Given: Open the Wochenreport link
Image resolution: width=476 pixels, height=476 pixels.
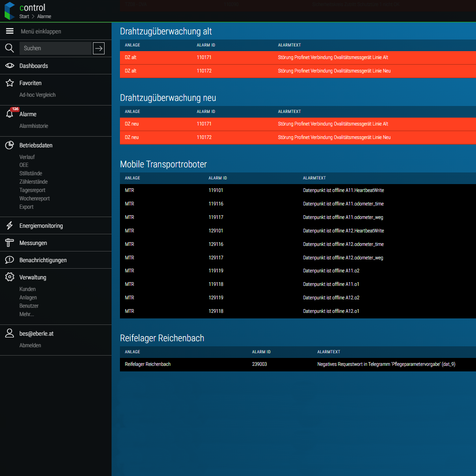Looking at the screenshot, I should click(x=34, y=198).
